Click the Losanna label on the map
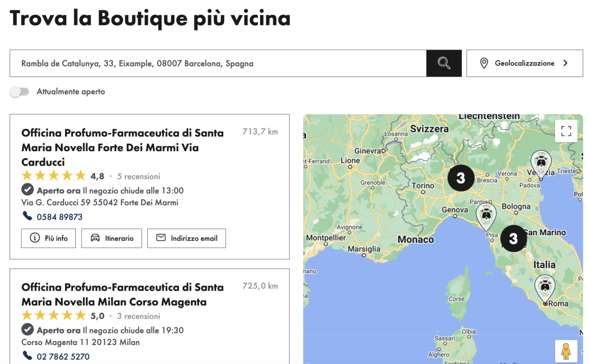This screenshot has height=364, width=589. pyautogui.click(x=396, y=134)
